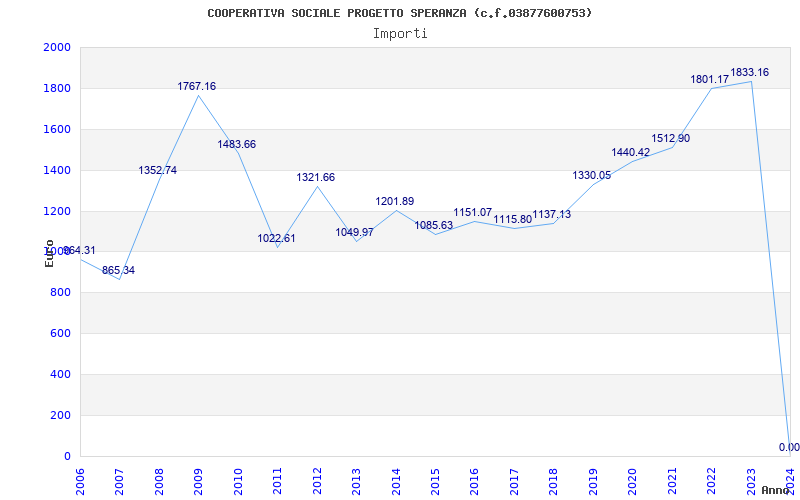Click the 1330.05 data label

point(592,176)
